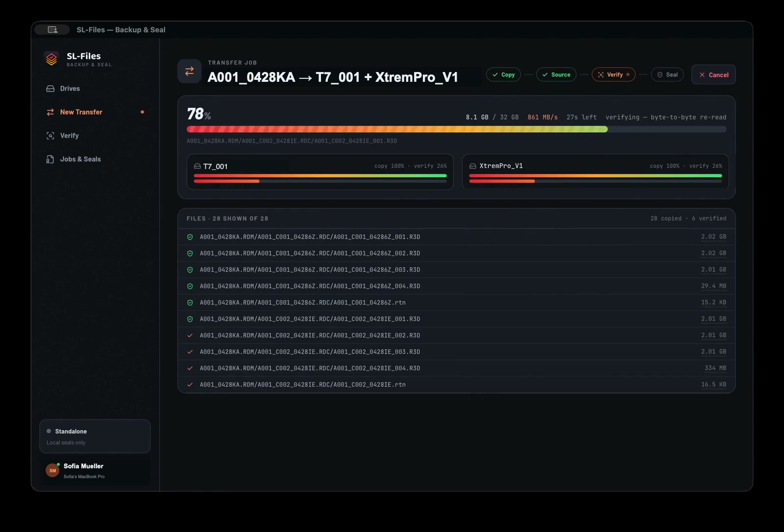Select file A001_C001_04286Z_002.R3D

[456, 254]
